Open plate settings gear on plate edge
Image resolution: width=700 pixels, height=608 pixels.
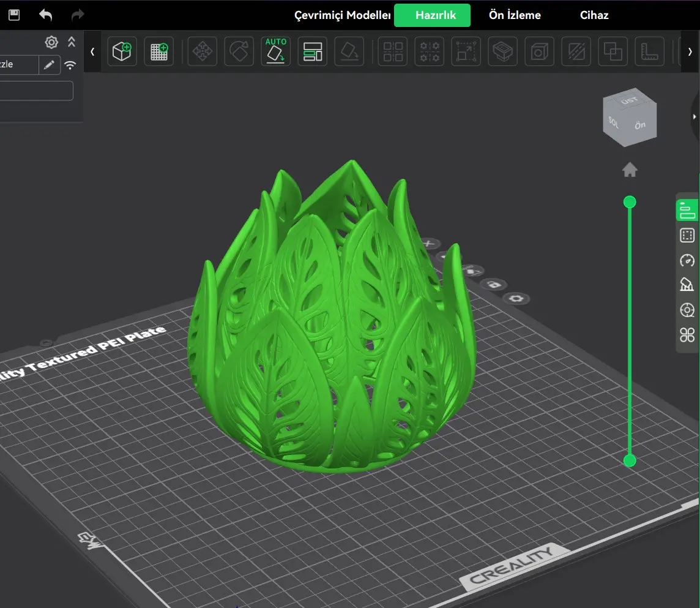point(516,298)
